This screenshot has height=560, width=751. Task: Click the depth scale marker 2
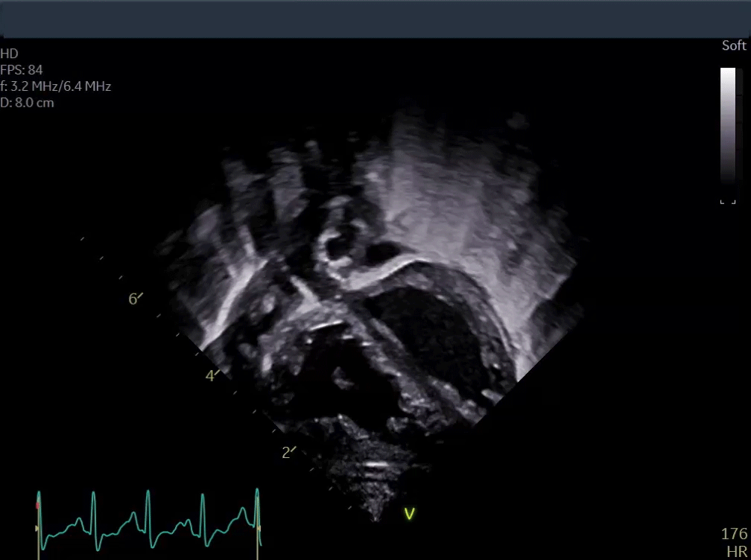[x=286, y=453]
